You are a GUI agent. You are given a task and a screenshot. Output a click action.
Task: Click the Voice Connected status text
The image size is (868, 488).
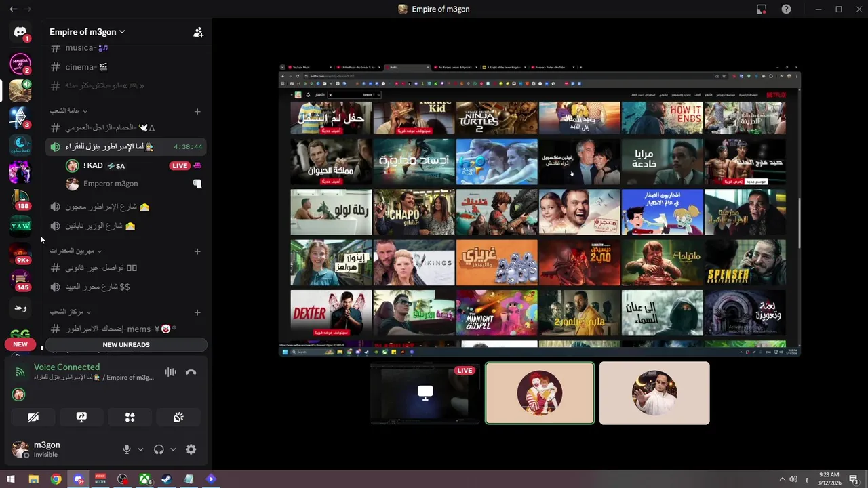pyautogui.click(x=66, y=367)
